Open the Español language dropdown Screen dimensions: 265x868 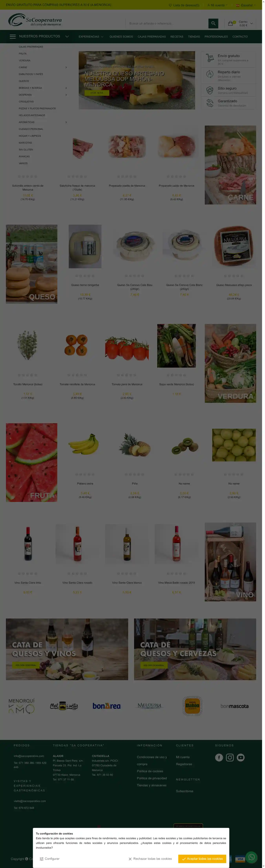pos(245,5)
